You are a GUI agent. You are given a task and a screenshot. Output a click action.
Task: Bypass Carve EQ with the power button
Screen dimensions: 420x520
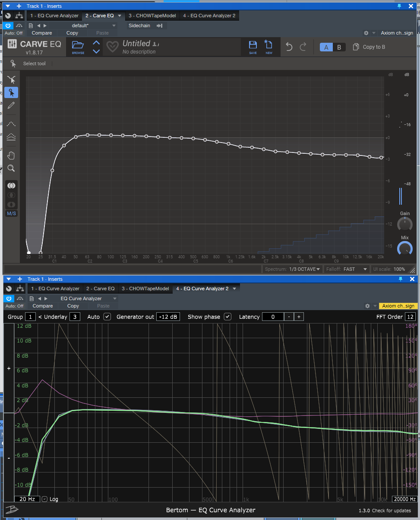click(9, 25)
